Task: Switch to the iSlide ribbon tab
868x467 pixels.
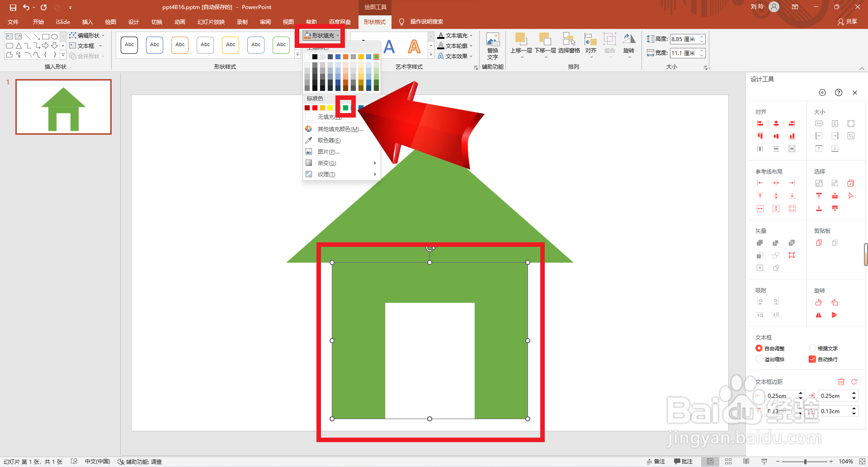Action: pos(63,22)
